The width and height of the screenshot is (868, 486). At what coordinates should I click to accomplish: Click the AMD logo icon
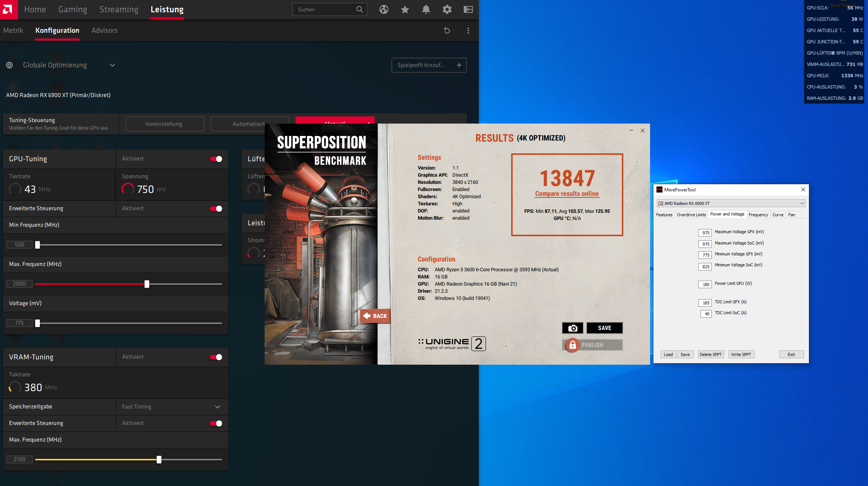tap(8, 9)
